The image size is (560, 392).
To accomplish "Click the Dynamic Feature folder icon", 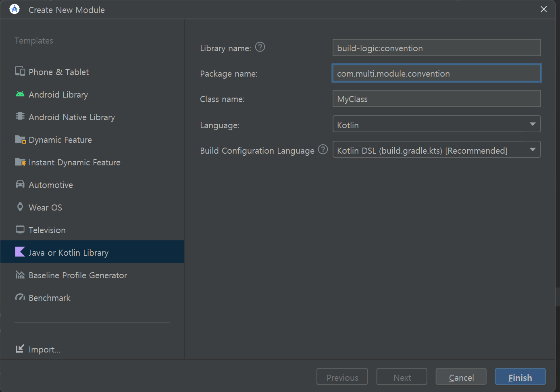I will (20, 139).
